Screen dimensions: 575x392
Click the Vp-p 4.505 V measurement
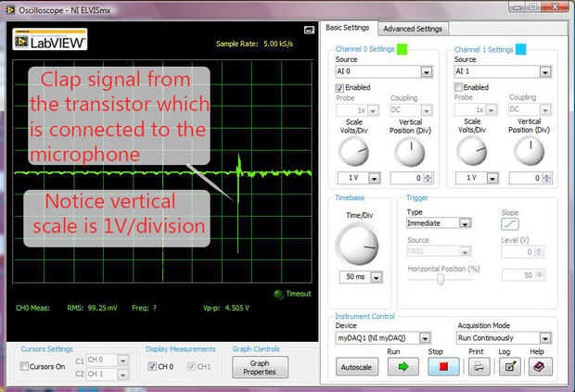pos(226,308)
